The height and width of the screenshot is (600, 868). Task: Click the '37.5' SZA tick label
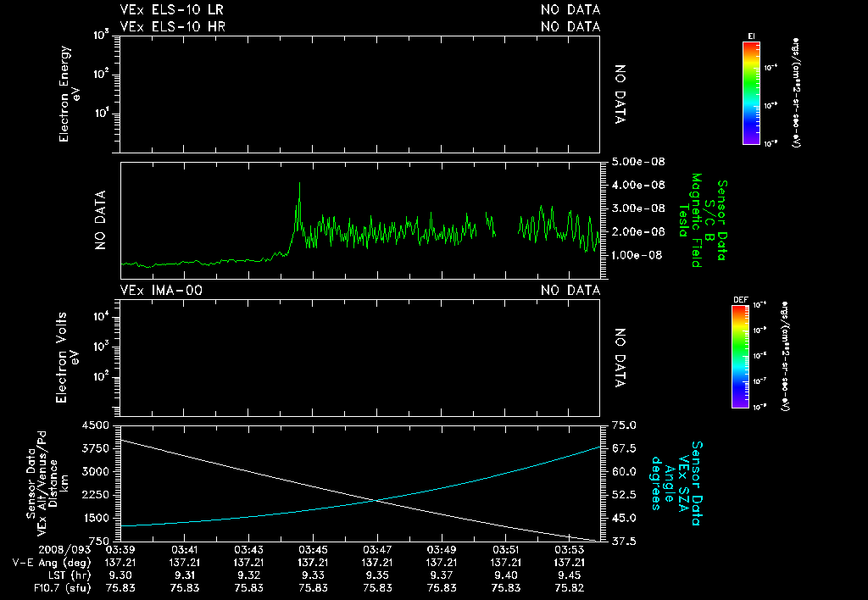pyautogui.click(x=624, y=541)
